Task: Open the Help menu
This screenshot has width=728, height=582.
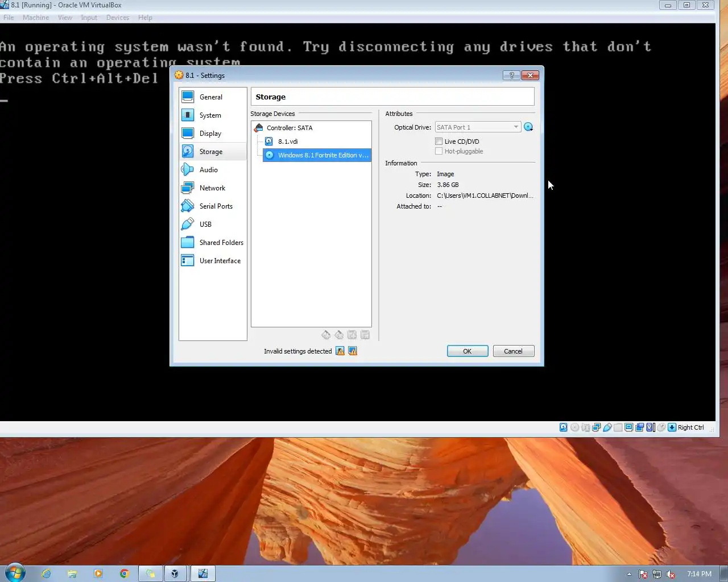Action: pyautogui.click(x=145, y=18)
